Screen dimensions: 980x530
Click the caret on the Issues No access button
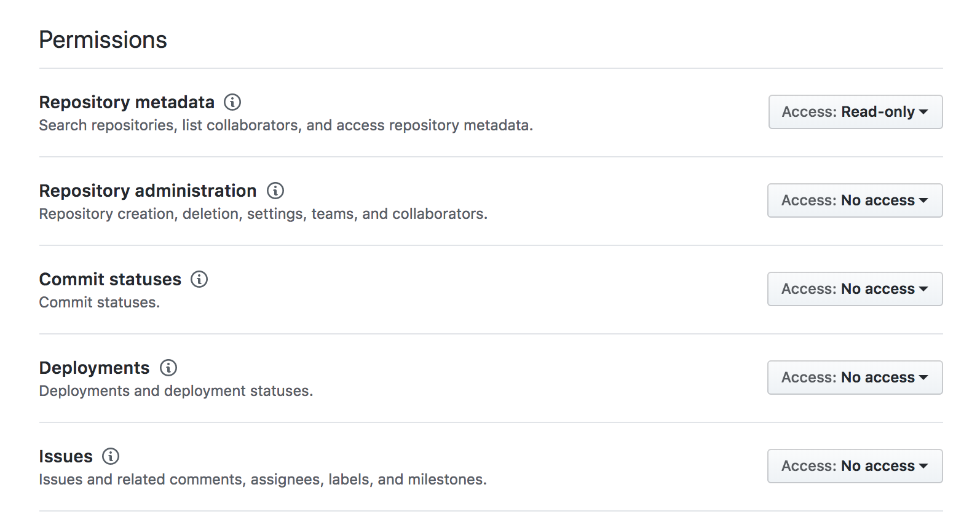(925, 466)
